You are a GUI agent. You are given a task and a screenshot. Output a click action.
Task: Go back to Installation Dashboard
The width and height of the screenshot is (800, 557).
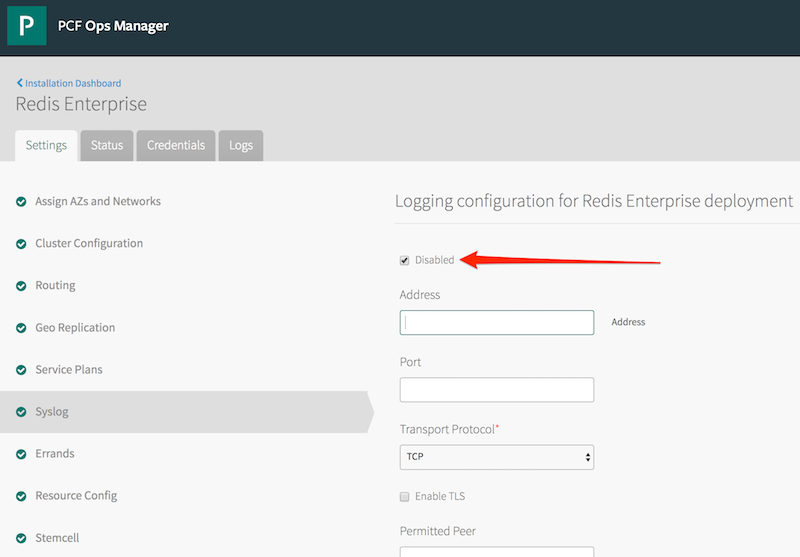click(x=72, y=83)
